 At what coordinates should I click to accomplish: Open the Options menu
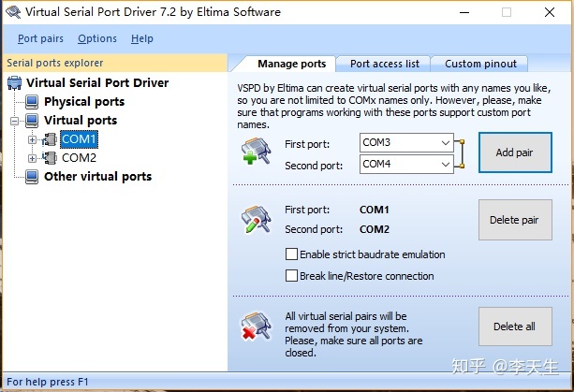(x=97, y=38)
